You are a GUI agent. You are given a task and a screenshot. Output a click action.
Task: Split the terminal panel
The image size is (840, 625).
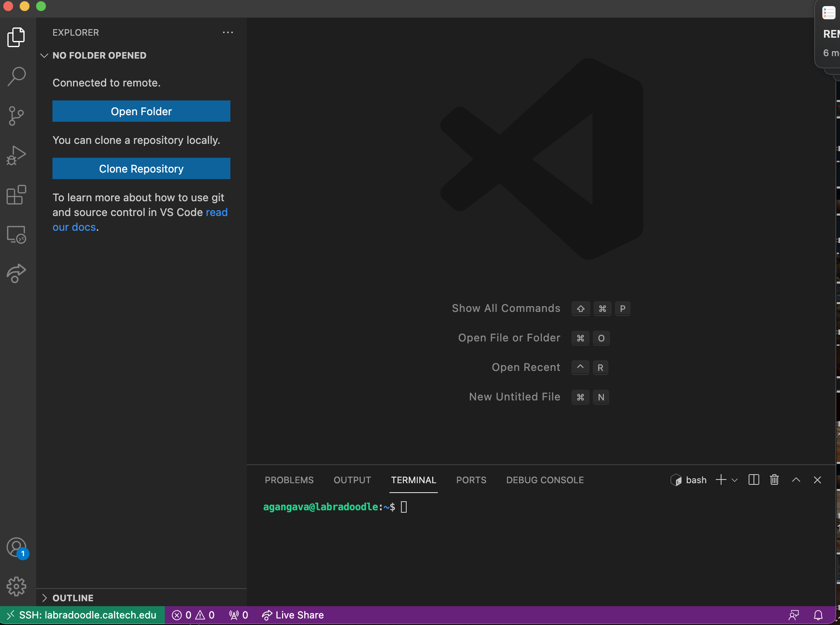tap(753, 480)
